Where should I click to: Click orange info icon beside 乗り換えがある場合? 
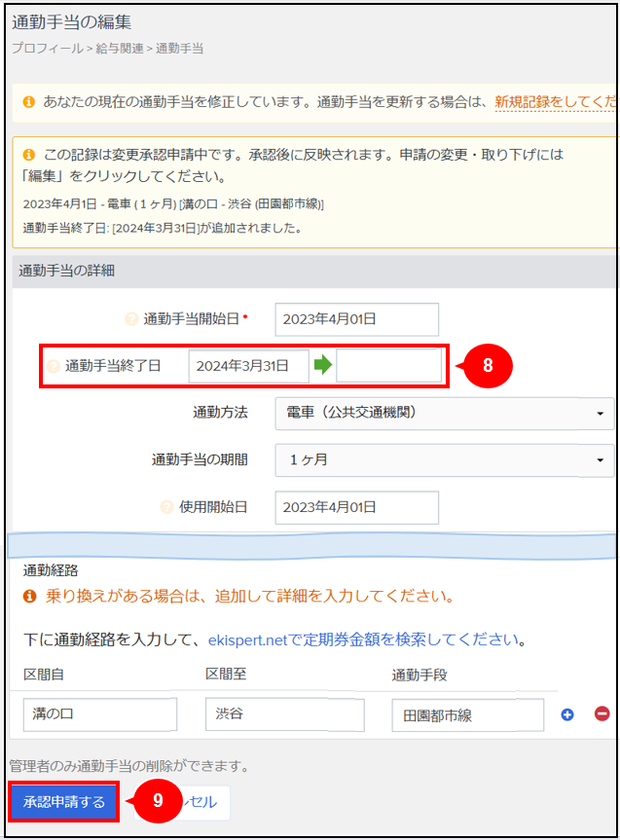coord(30,596)
